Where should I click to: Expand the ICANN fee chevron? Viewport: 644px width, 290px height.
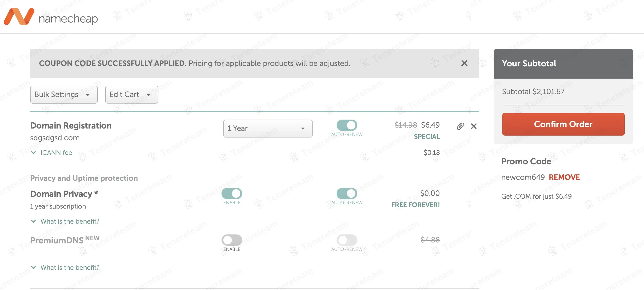click(33, 153)
